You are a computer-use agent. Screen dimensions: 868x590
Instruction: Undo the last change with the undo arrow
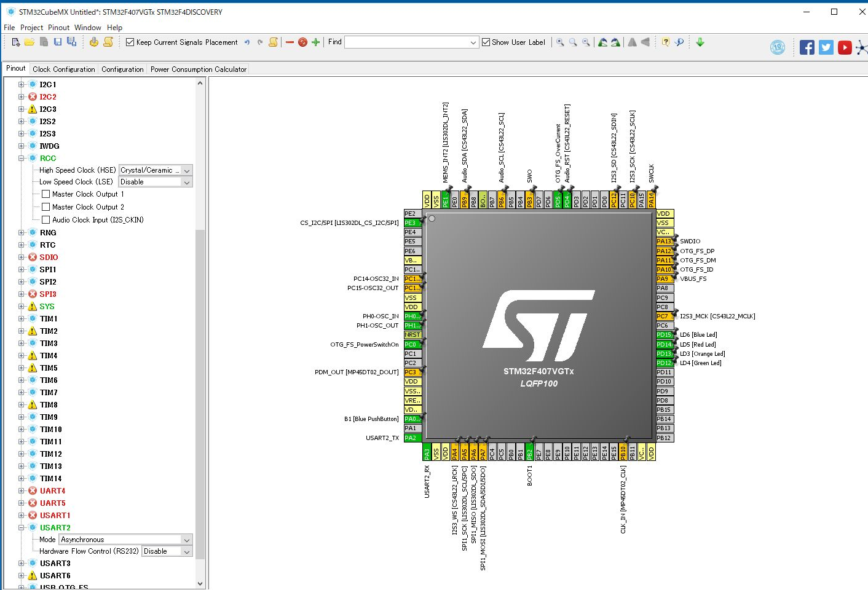(x=247, y=42)
